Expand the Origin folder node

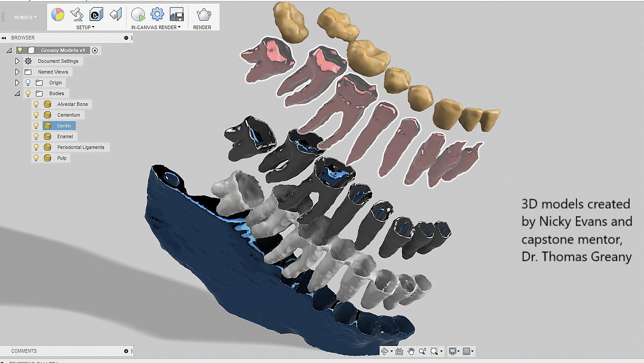17,83
